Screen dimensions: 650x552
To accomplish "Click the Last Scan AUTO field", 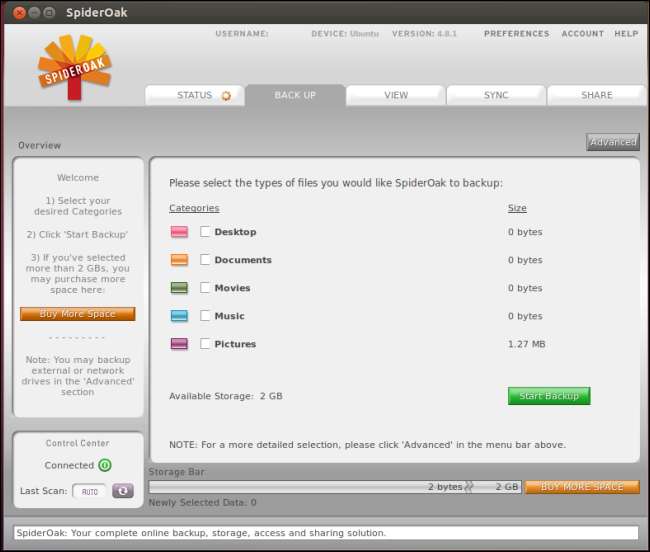I will tap(89, 491).
